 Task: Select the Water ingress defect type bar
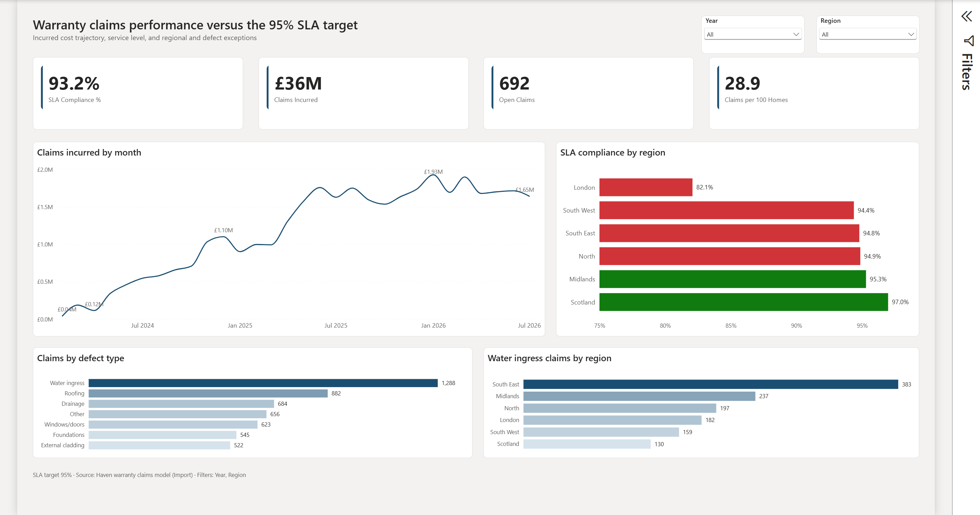[x=263, y=383]
